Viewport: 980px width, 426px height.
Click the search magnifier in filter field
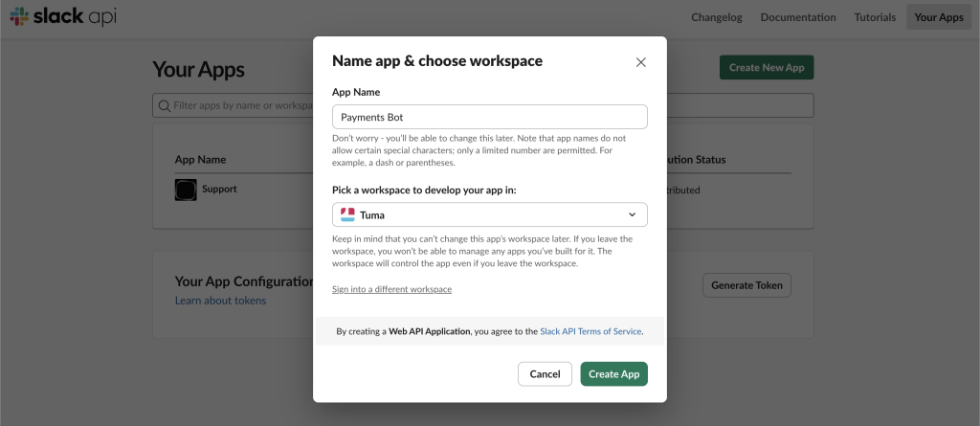coord(165,105)
